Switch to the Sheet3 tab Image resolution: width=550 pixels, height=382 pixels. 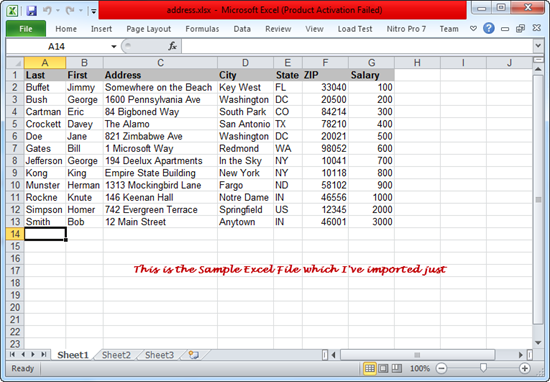click(160, 355)
